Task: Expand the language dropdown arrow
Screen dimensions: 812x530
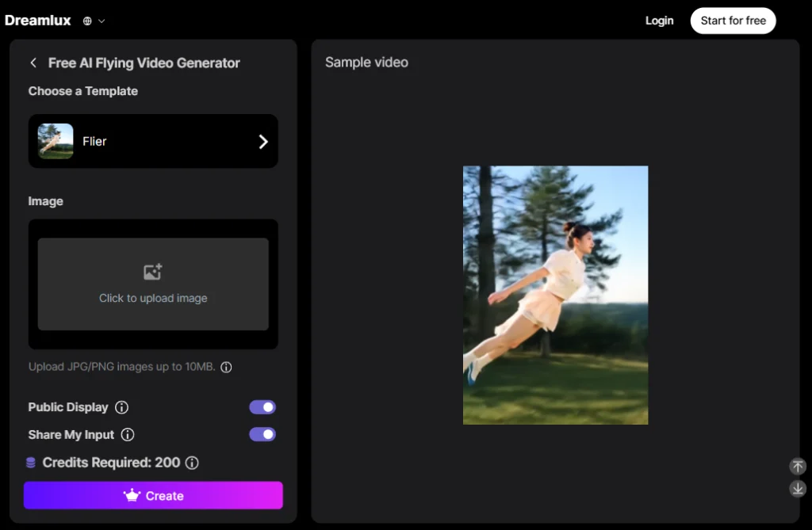Action: pyautogui.click(x=101, y=21)
